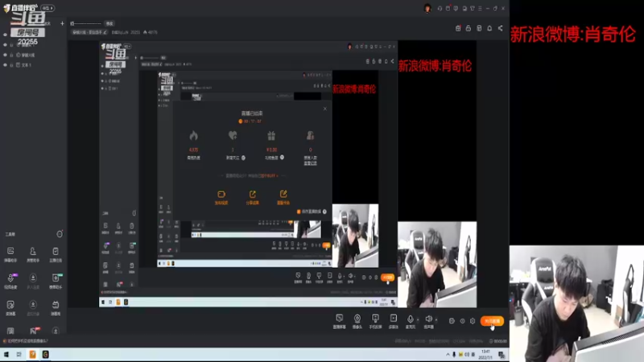Open the toolbox tool with the red badge
Viewport: 644px width, 362px height.
point(34,331)
